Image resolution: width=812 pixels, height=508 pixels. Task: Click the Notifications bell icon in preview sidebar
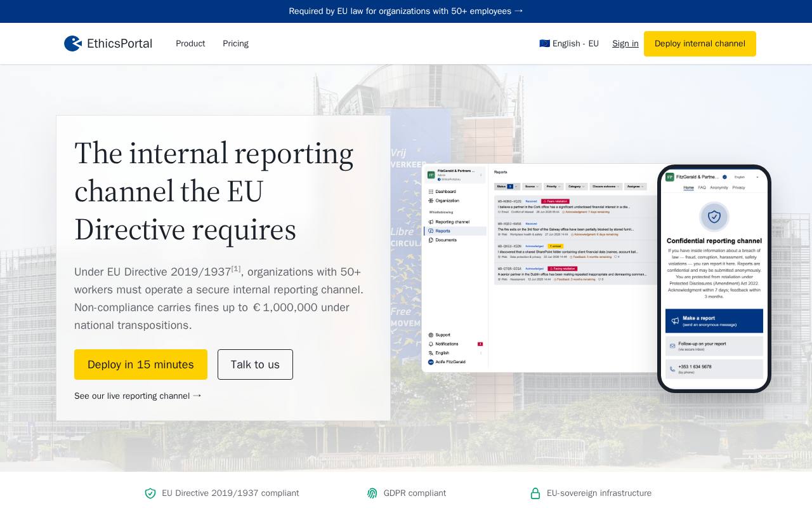431,344
